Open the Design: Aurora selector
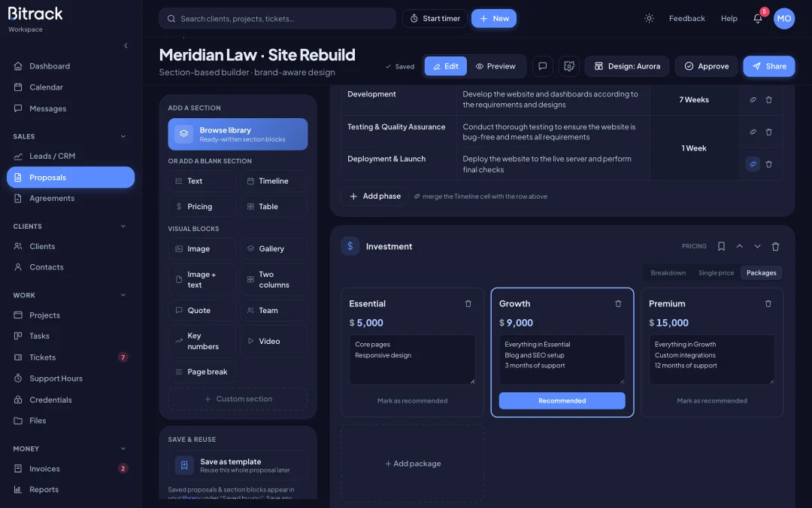This screenshot has width=812, height=508. 627,66
